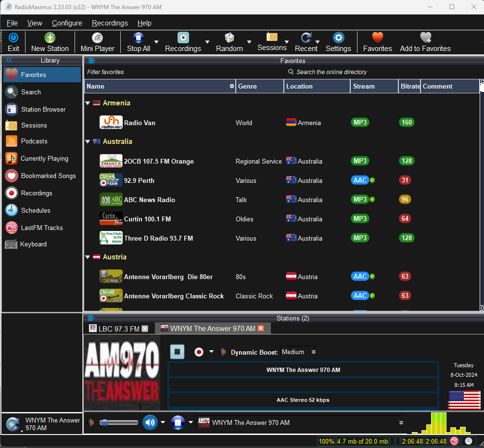Open the toolbar Recordings dropdown arrow

[207, 42]
